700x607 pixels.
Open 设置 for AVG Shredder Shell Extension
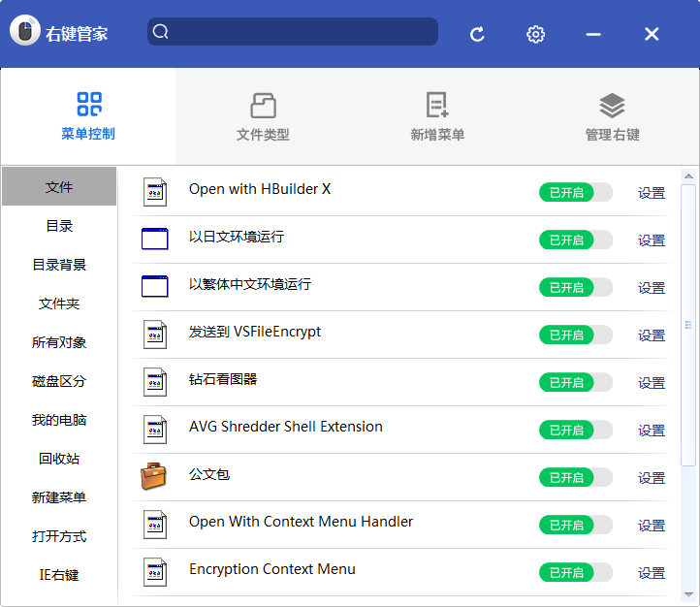[x=652, y=431]
